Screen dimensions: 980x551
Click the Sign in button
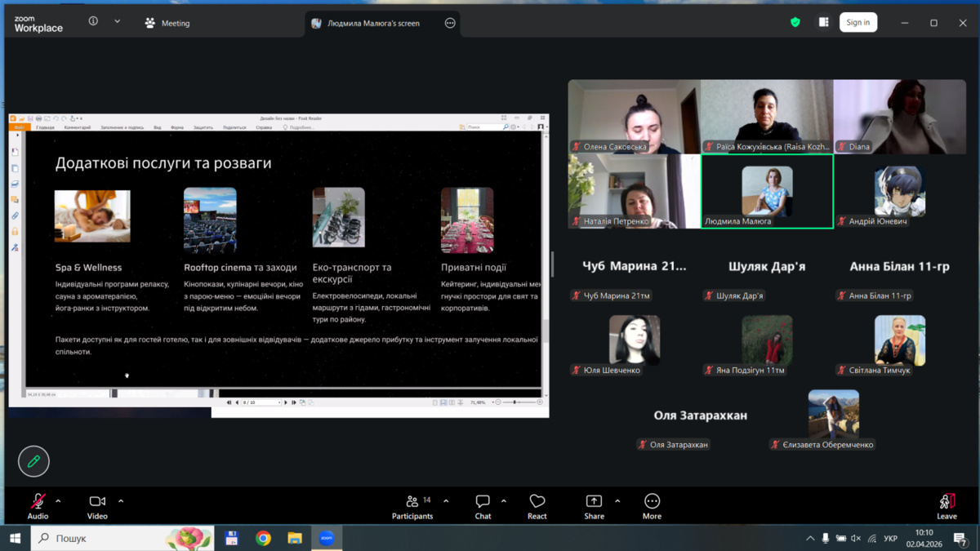click(857, 23)
